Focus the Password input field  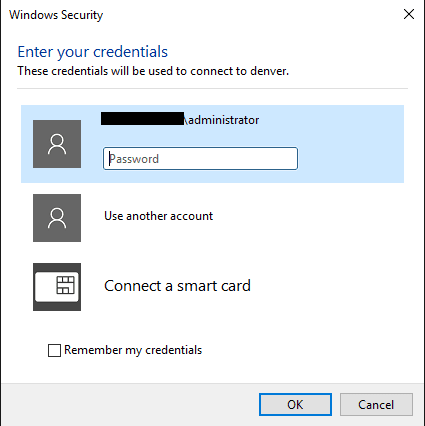pos(200,159)
